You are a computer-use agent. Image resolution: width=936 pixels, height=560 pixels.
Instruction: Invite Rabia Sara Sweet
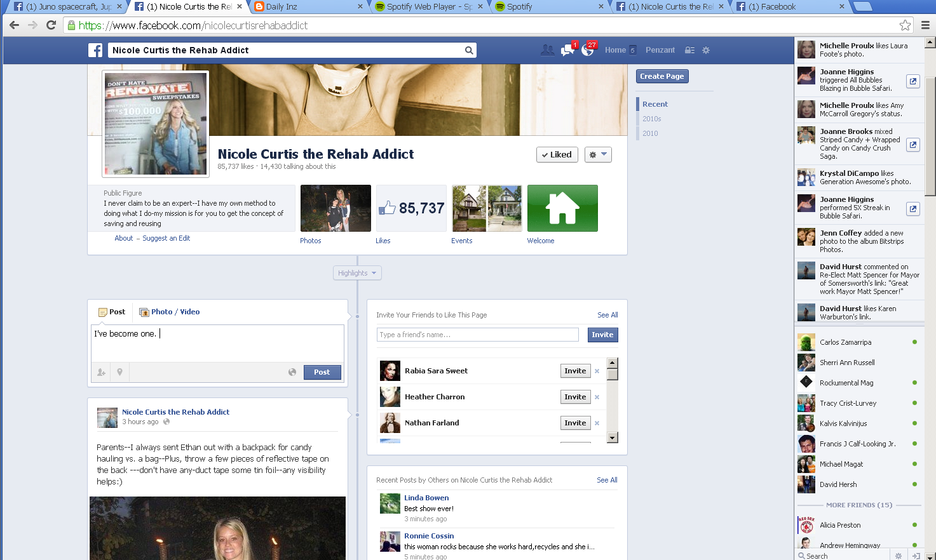(x=575, y=371)
